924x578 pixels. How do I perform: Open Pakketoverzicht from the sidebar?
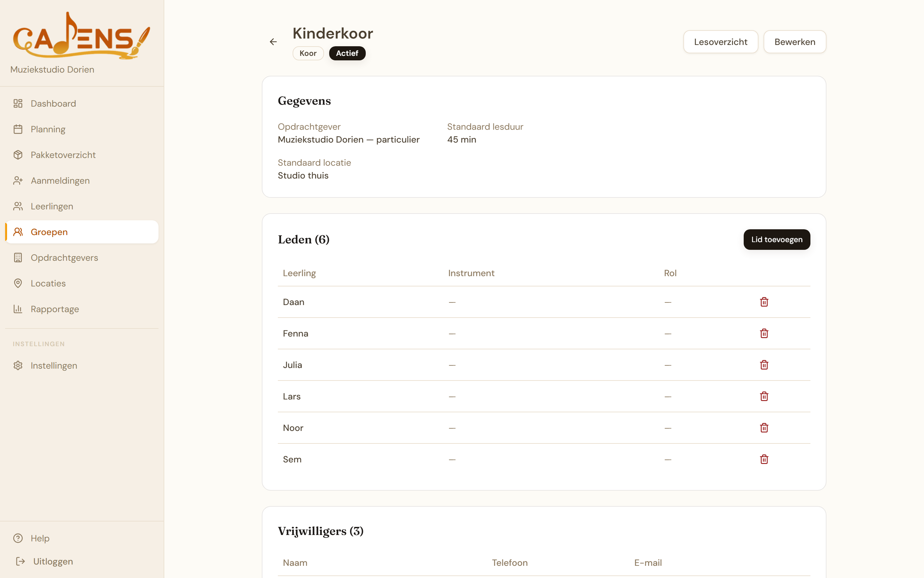[82, 155]
